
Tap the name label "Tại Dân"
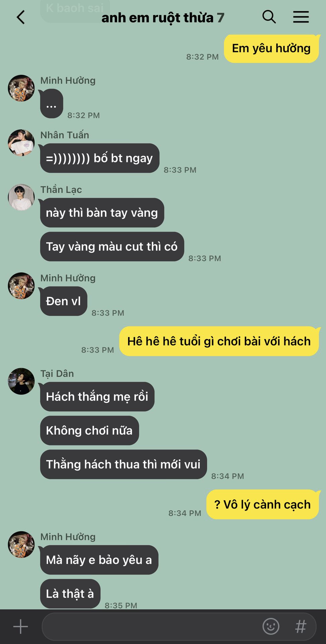[57, 374]
